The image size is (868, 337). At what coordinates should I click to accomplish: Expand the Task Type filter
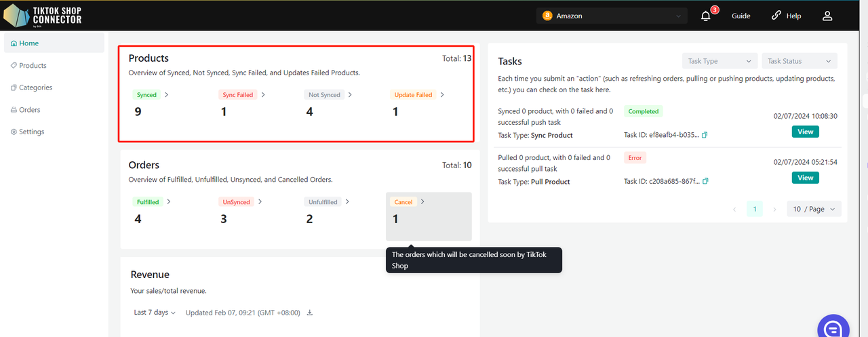coord(719,61)
